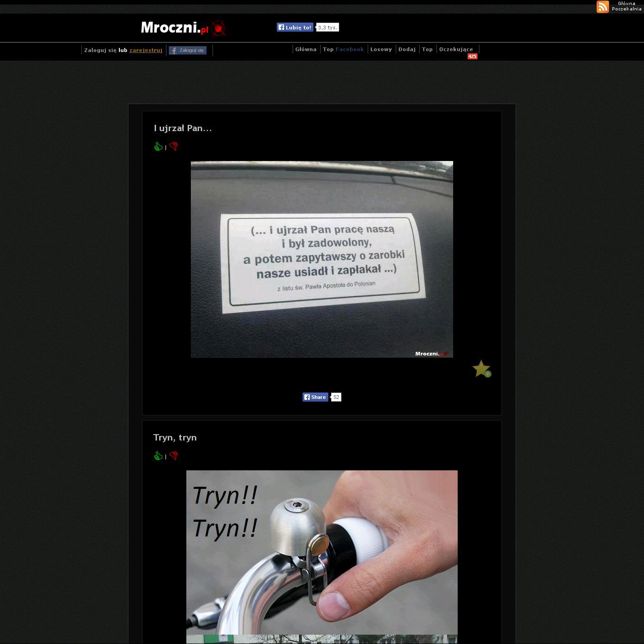Select Losowy in the navigation bar
This screenshot has width=644, height=644.
click(x=381, y=49)
